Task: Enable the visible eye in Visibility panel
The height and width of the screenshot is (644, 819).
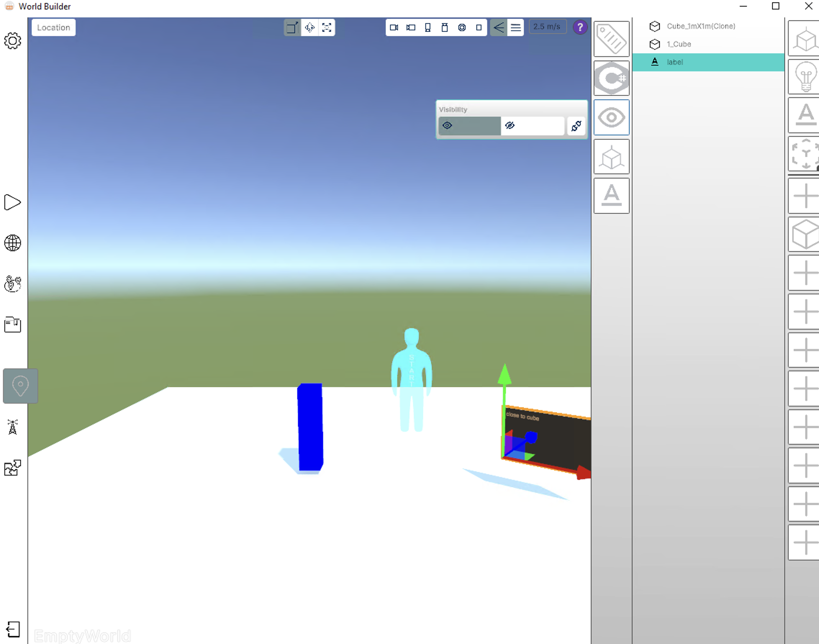Action: pyautogui.click(x=447, y=125)
